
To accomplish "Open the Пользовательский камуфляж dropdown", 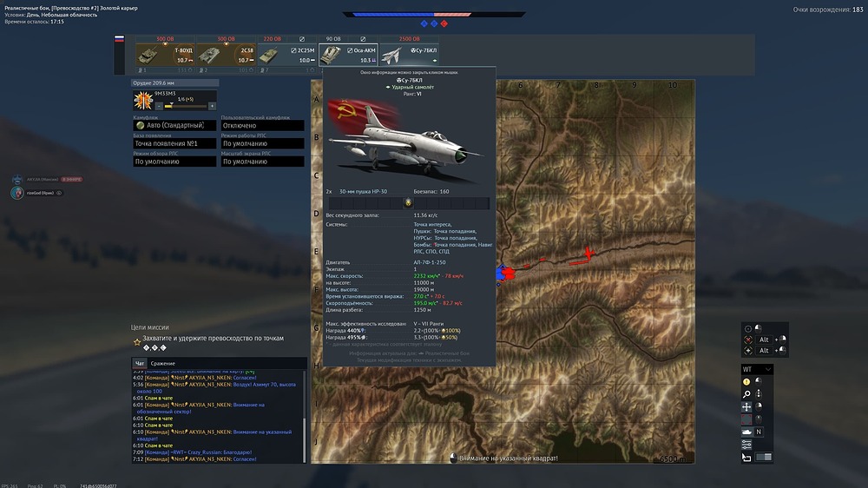I will click(x=262, y=126).
